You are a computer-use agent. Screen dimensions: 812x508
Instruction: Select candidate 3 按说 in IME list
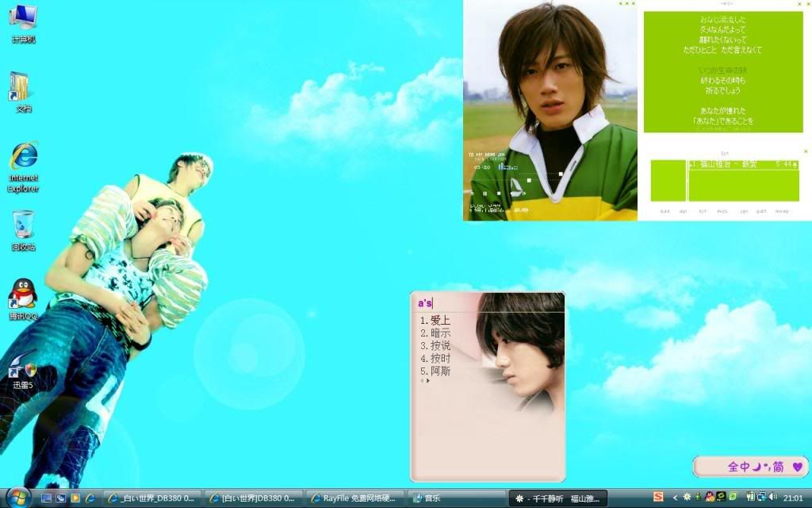435,346
